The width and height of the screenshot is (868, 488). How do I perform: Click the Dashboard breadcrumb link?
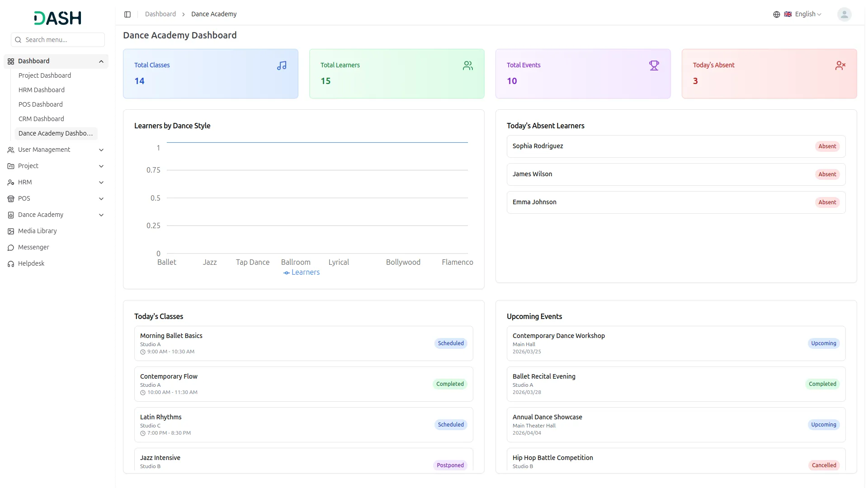(x=160, y=14)
